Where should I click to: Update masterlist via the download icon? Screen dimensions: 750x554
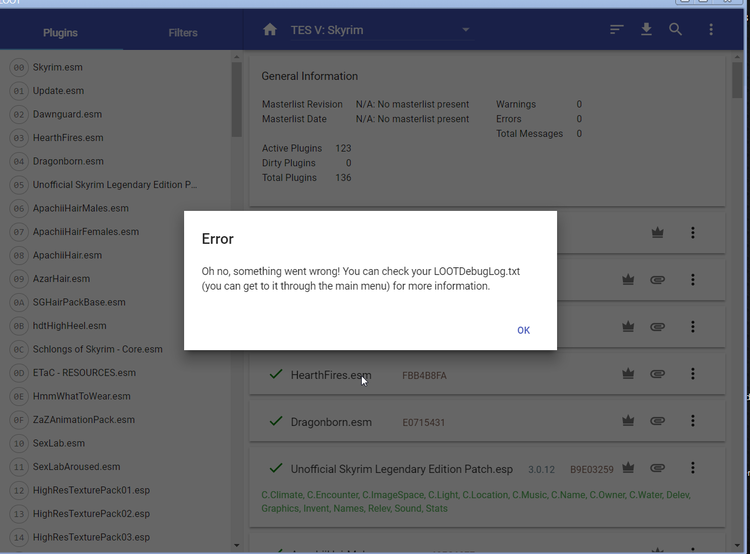[646, 30]
